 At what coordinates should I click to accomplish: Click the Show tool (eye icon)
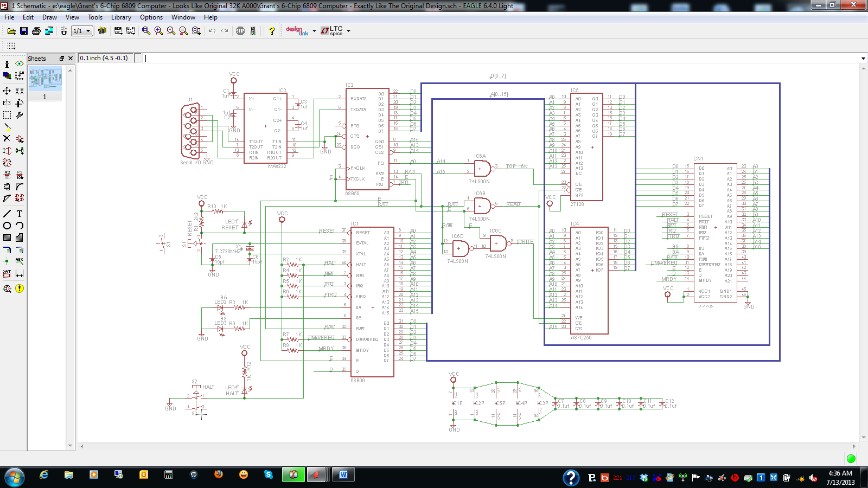(20, 63)
